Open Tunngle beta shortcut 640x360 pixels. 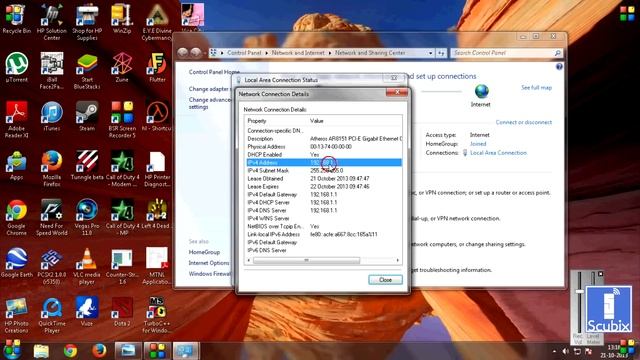[x=87, y=165]
